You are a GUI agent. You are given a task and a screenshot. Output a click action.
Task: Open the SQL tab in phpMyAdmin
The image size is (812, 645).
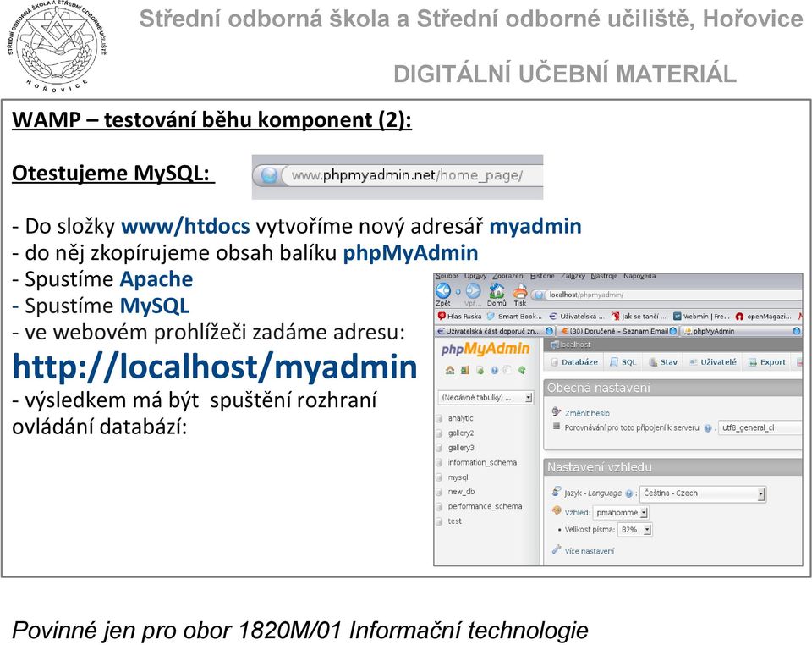[623, 362]
